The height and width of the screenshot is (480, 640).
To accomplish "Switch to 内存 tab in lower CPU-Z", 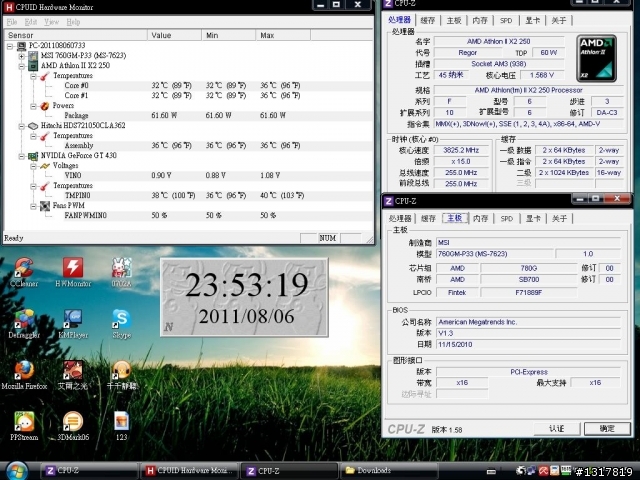I will (x=480, y=218).
